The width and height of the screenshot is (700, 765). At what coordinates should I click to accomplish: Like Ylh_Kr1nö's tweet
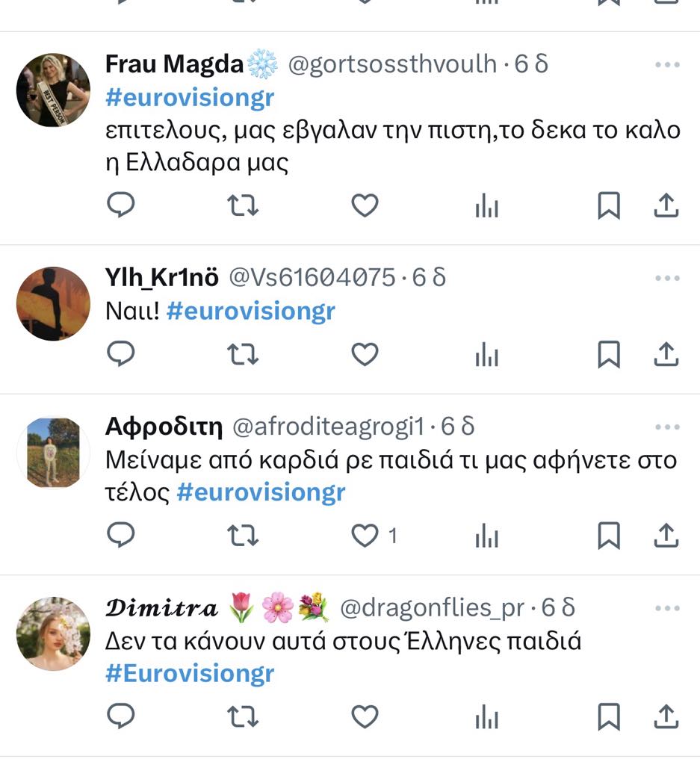[365, 354]
